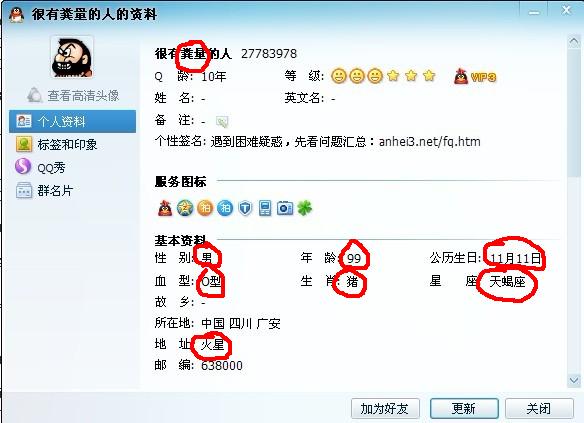This screenshot has width=584, height=423.
Task: Click the blue shield service icon
Action: (x=245, y=208)
